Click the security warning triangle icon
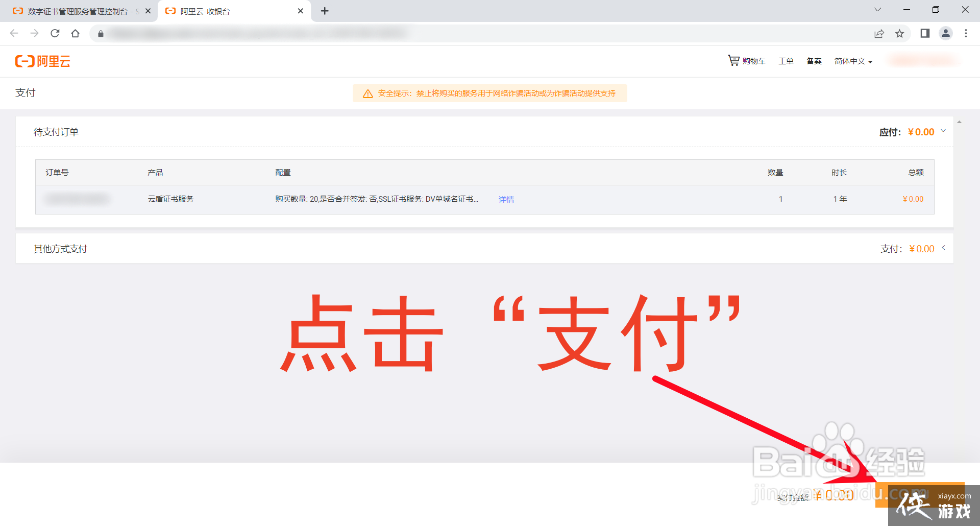 tap(367, 93)
